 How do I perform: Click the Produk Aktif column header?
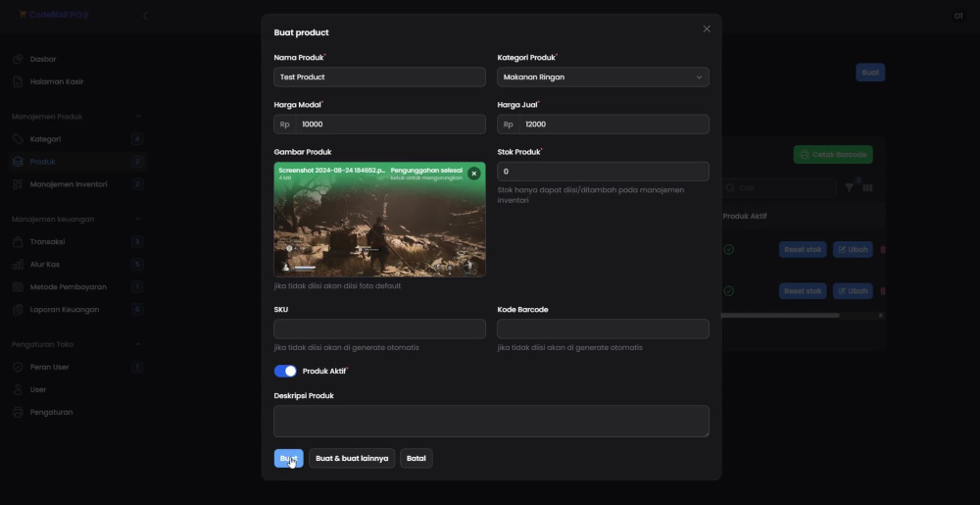click(745, 217)
